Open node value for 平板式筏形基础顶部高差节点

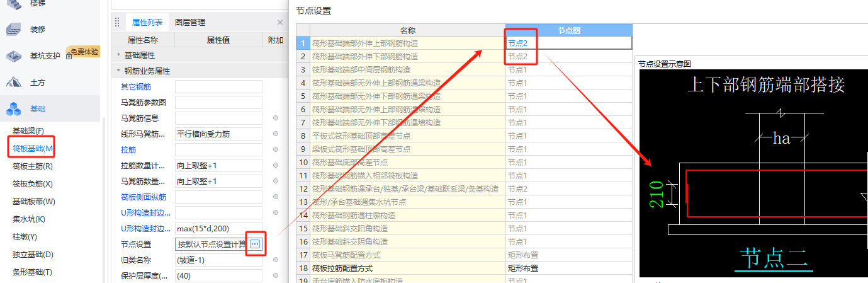point(568,136)
